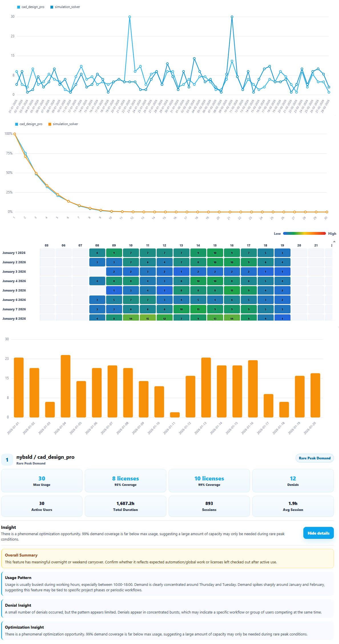Click January 1 2026 hour 08 heatmap cell
Image resolution: width=339 pixels, height=644 pixels.
97,253
